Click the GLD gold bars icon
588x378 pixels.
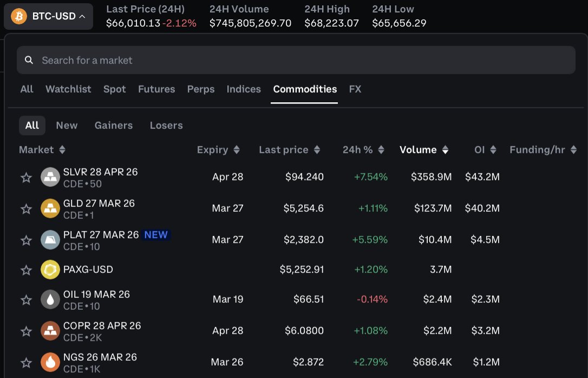coord(50,208)
